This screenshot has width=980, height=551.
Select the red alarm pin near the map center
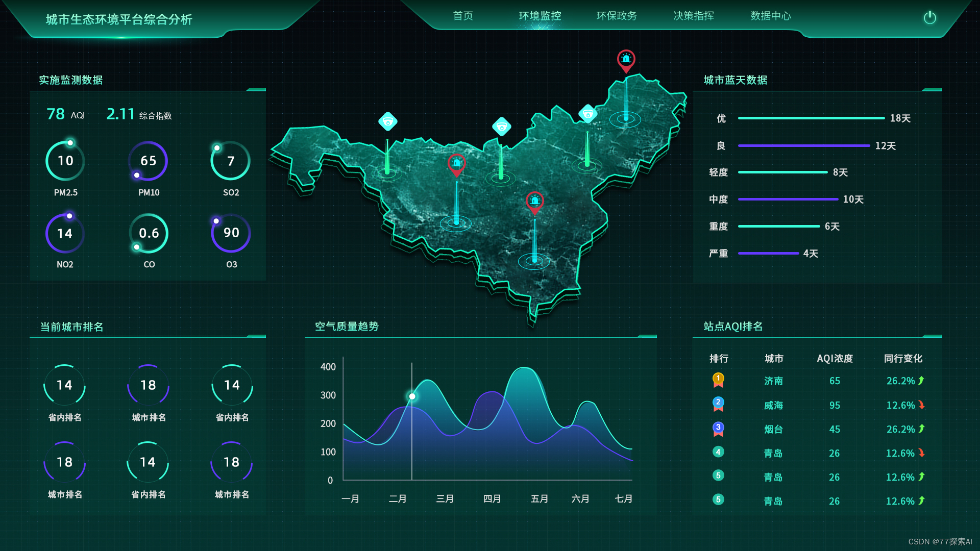pyautogui.click(x=456, y=164)
